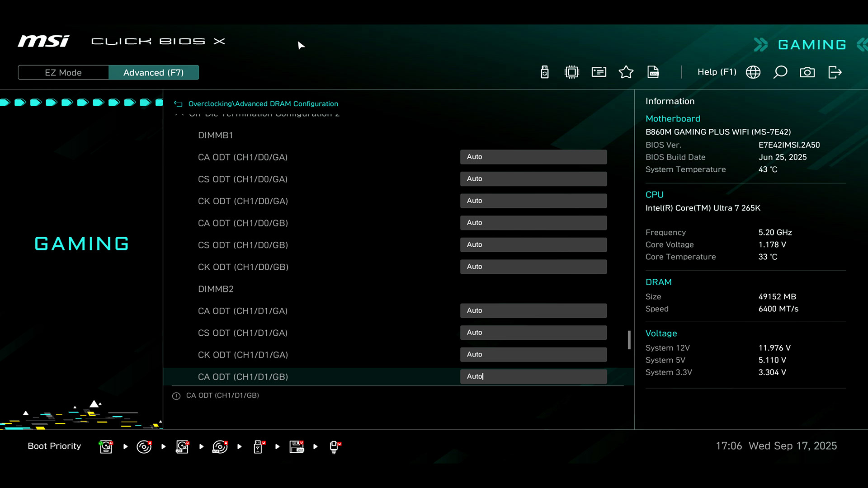868x488 pixels.
Task: Open CS ODT (CH1/D1/GA) Auto dropdown
Action: (x=533, y=333)
